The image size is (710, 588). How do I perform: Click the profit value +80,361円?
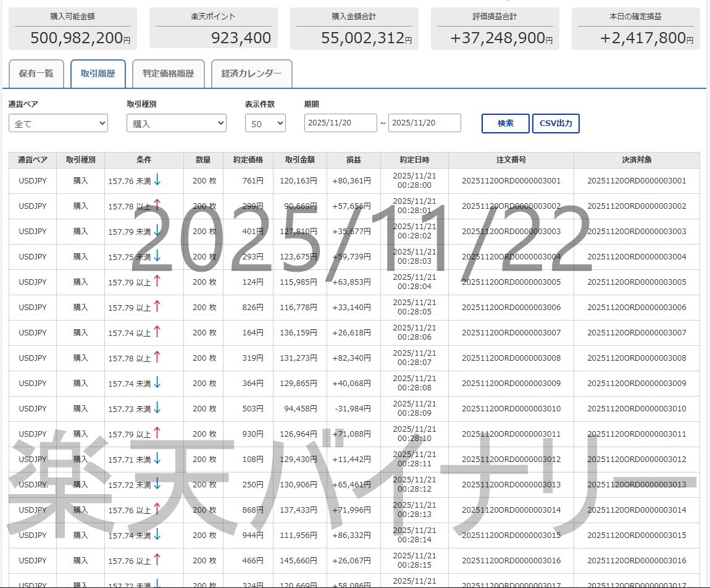[x=351, y=181]
